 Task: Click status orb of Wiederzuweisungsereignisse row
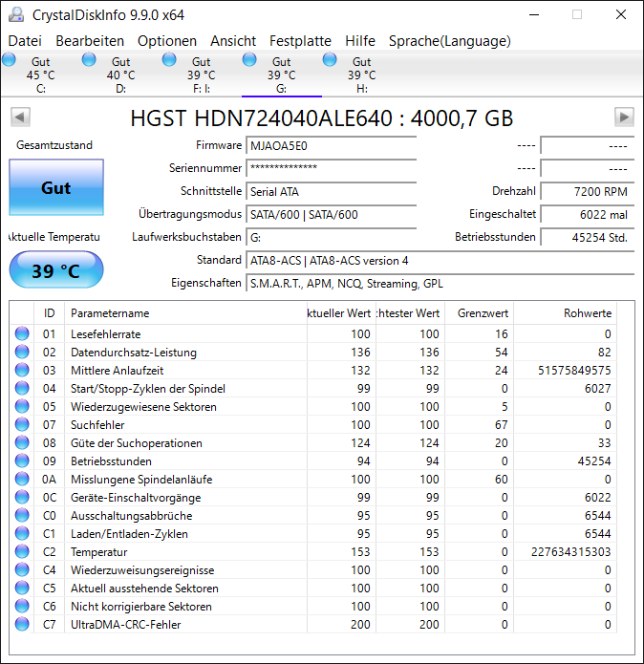22,569
